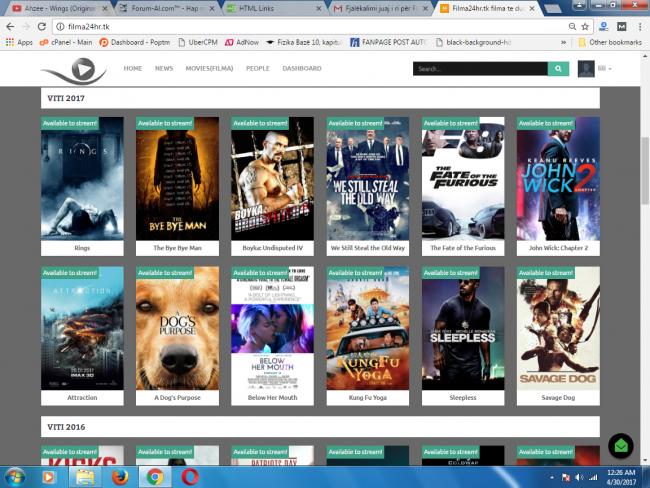The image size is (650, 488).
Task: Open MOVIES(FILMA) menu item
Action: (209, 68)
